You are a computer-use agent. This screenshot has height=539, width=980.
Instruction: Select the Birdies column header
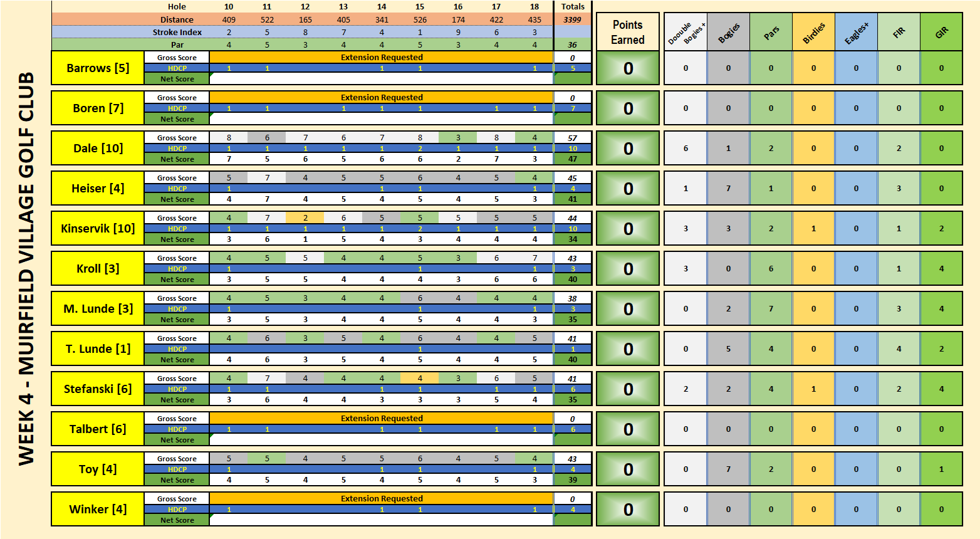(813, 32)
